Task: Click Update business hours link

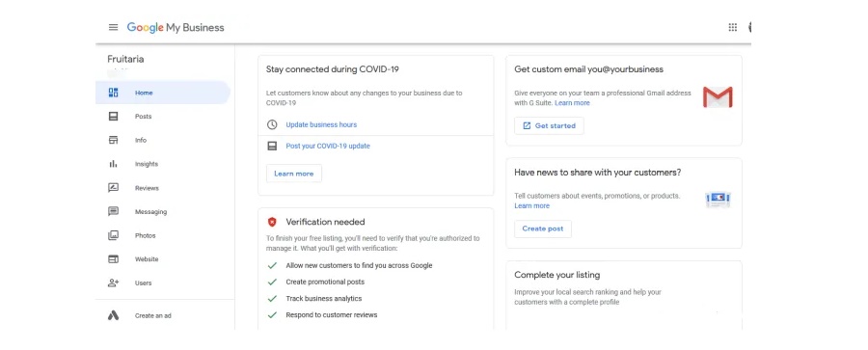Action: click(321, 124)
